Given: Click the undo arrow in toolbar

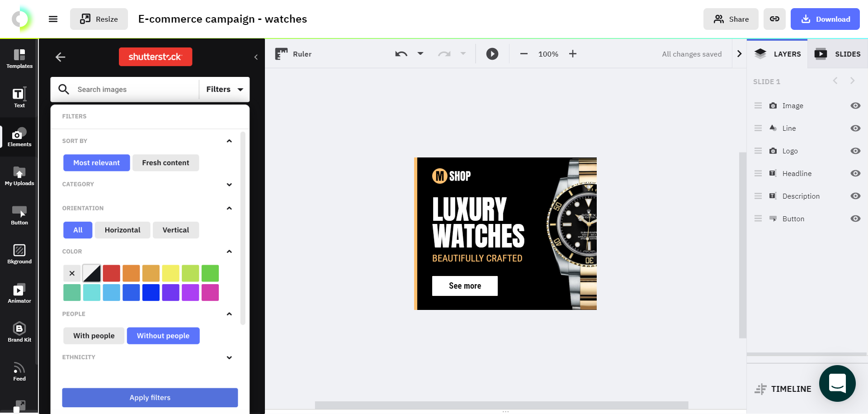Looking at the screenshot, I should point(401,54).
